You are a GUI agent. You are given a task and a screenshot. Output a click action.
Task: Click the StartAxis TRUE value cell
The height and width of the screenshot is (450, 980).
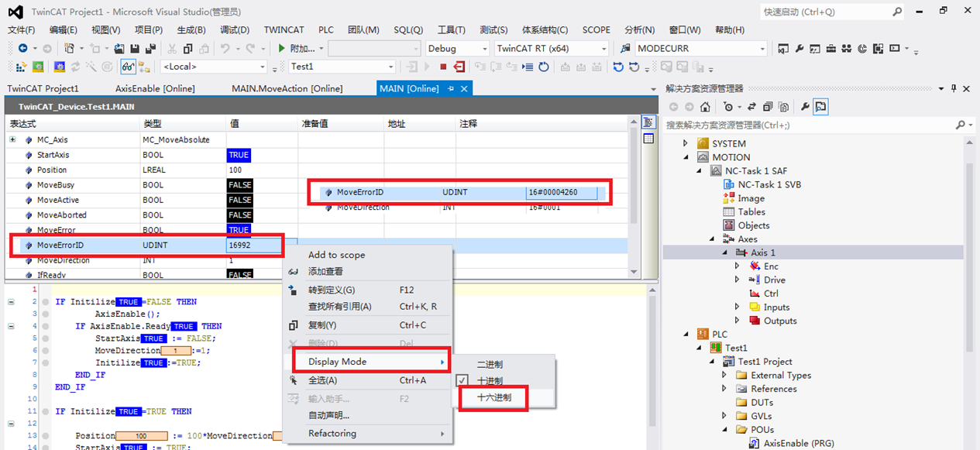point(239,155)
